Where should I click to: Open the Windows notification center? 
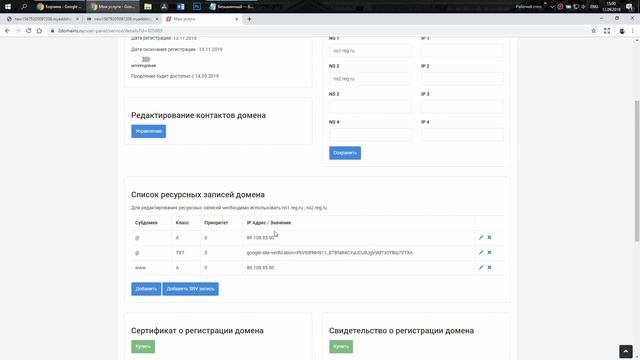(629, 7)
